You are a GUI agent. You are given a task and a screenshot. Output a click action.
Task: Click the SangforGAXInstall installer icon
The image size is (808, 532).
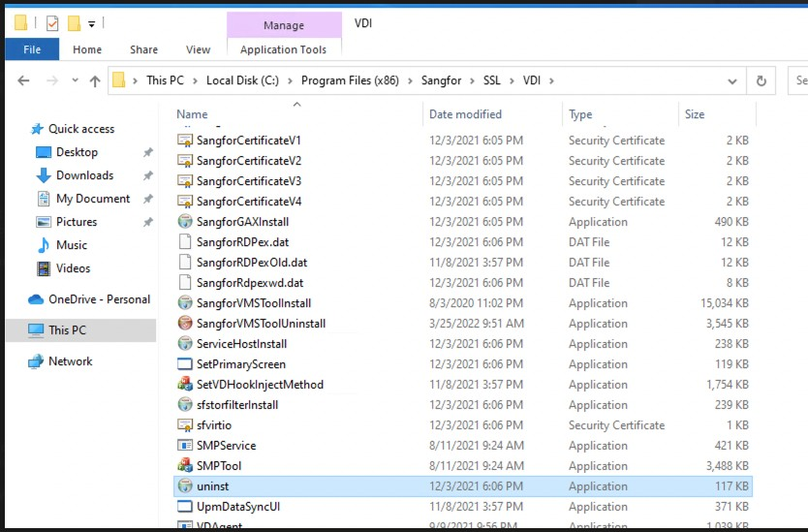(184, 222)
